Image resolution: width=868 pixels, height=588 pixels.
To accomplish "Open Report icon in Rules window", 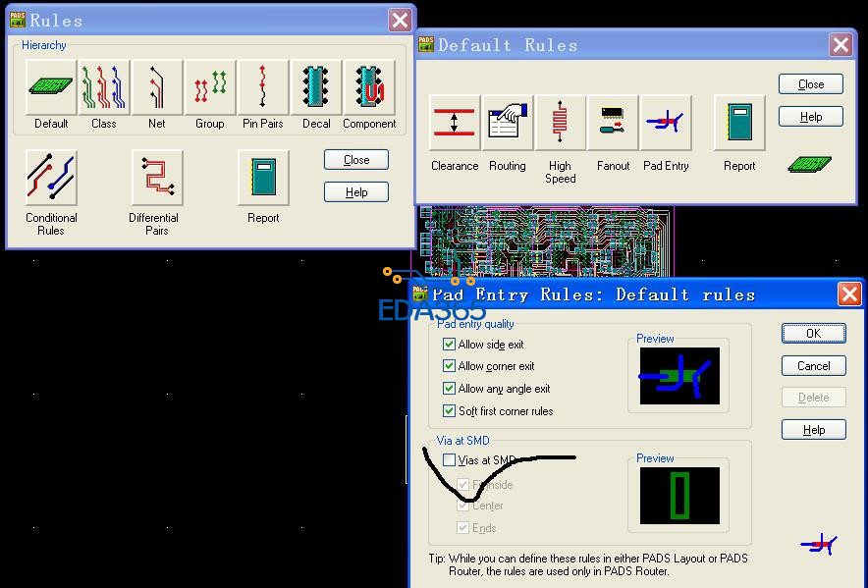I will click(263, 177).
